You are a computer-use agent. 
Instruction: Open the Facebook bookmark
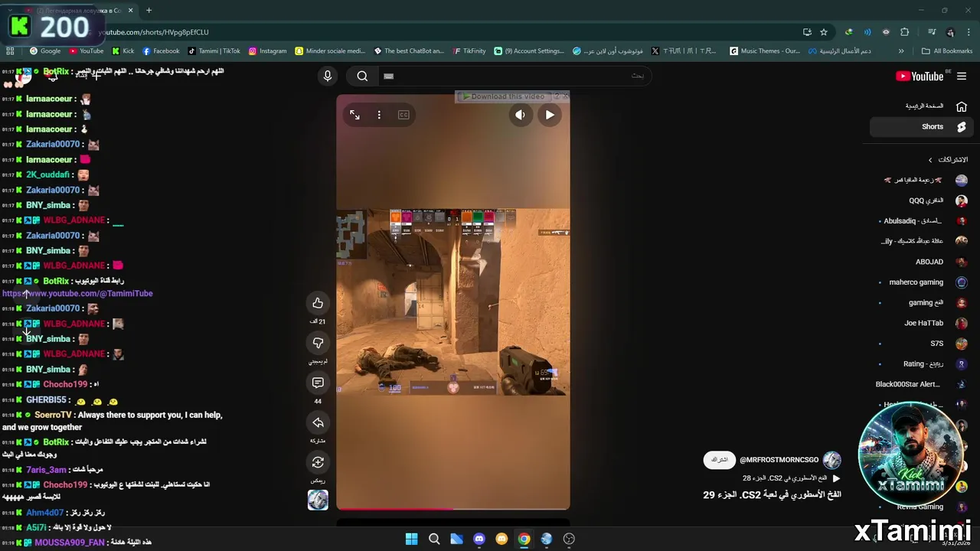[161, 51]
